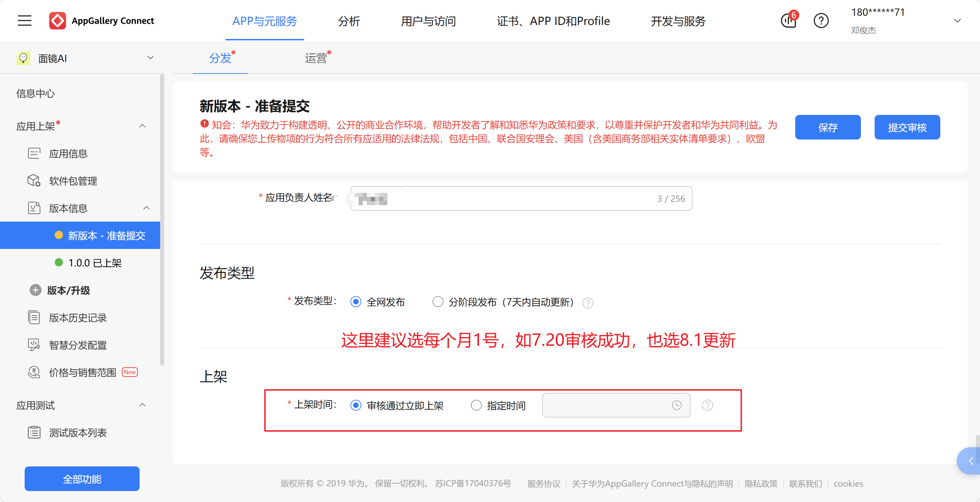Click the sidebar vertical scrollbar
Screen dimensions: 980x502
[x=163, y=220]
